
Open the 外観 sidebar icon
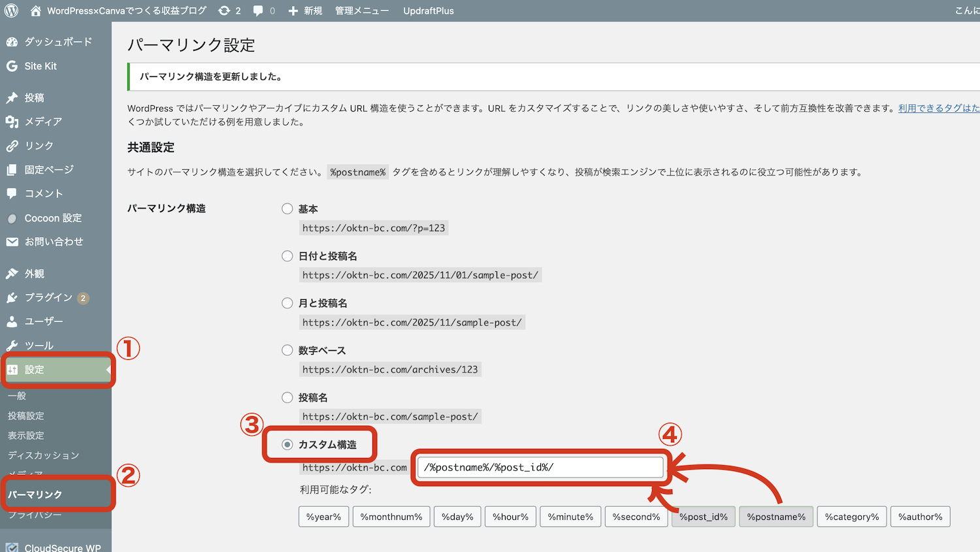coord(12,273)
